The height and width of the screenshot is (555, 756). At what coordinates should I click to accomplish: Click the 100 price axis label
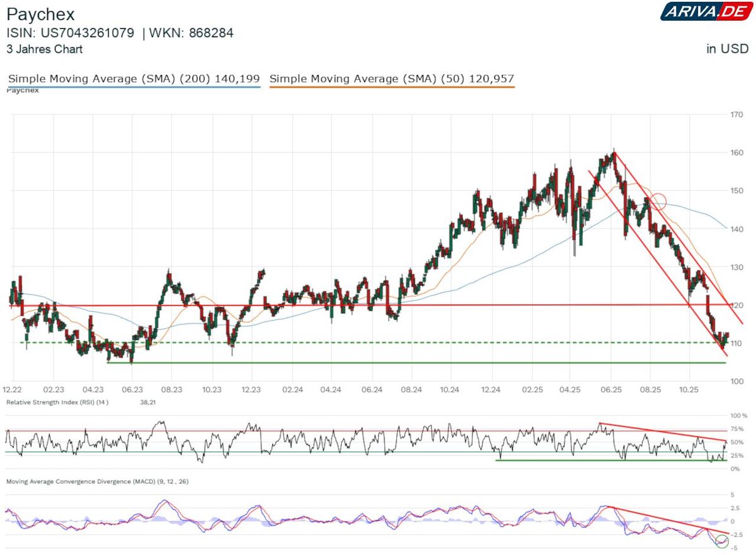point(738,382)
